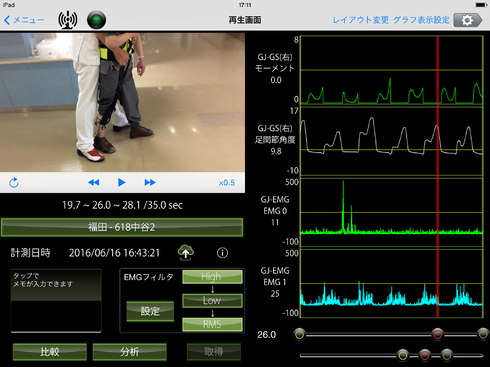The image size is (490, 367).
Task: Toggle the High EMG filter
Action: point(212,277)
